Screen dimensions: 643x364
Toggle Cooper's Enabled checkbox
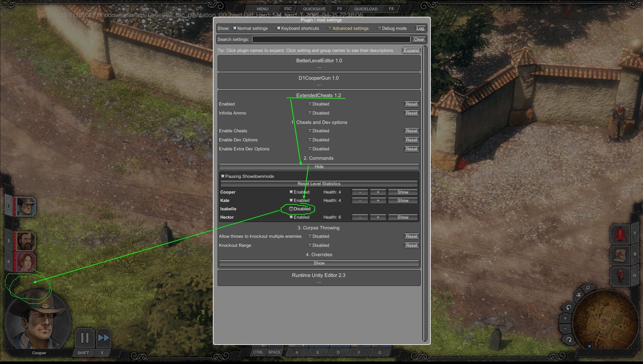[x=291, y=192]
